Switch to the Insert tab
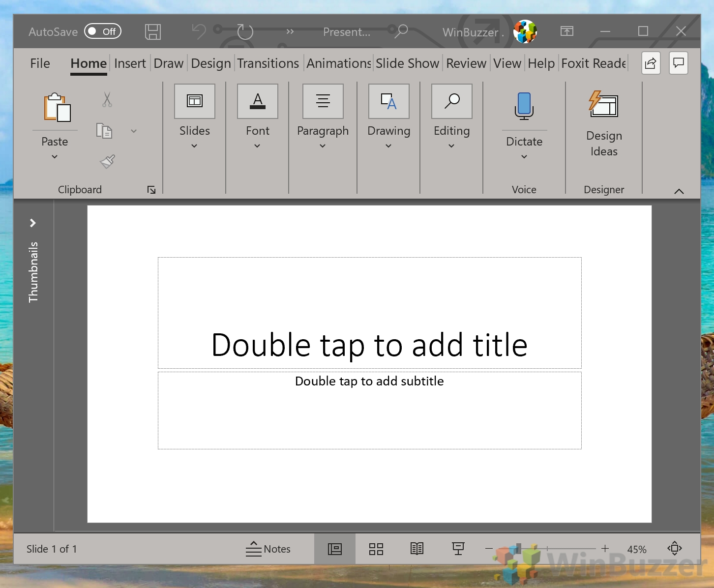The height and width of the screenshot is (588, 714). click(x=130, y=63)
